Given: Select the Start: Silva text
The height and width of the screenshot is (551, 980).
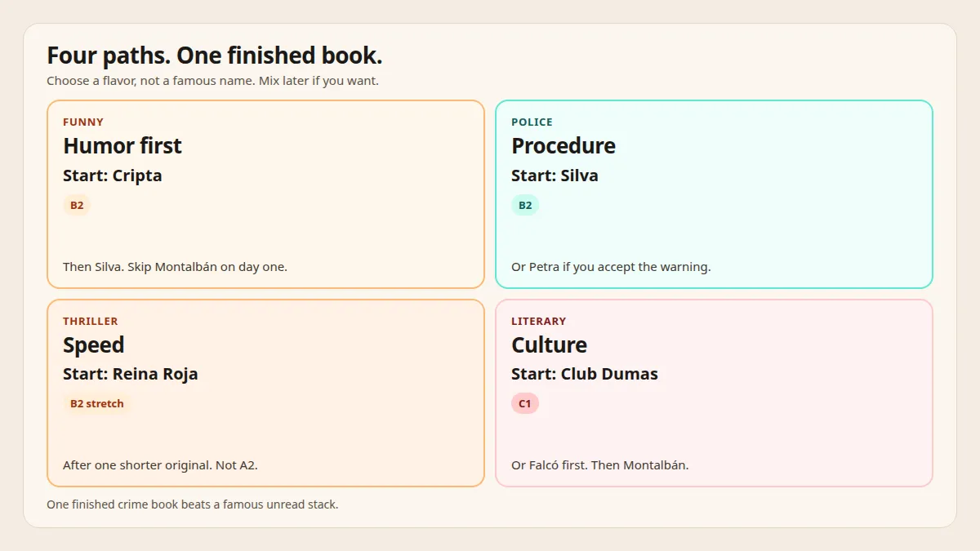Looking at the screenshot, I should click(x=555, y=176).
